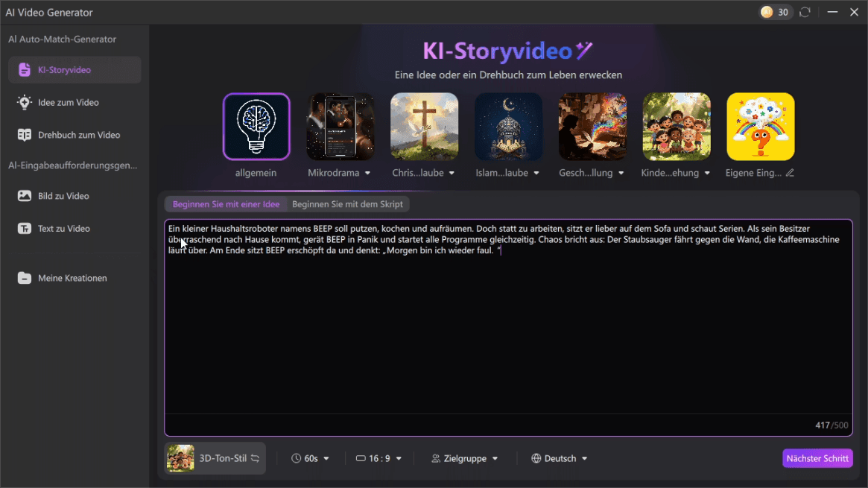Change the 3D-Ton-Stil video style
This screenshot has height=488, width=868.
click(x=215, y=458)
